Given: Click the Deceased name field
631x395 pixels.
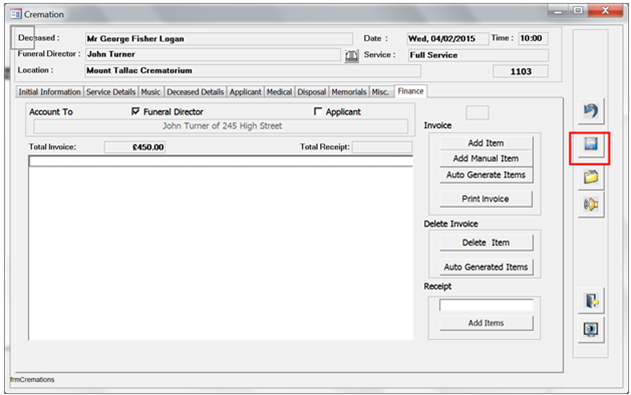Looking at the screenshot, I should pos(219,39).
